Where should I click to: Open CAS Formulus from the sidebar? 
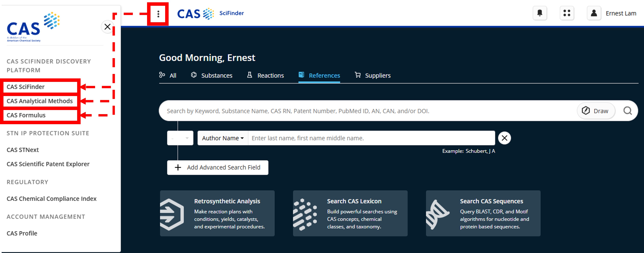26,115
